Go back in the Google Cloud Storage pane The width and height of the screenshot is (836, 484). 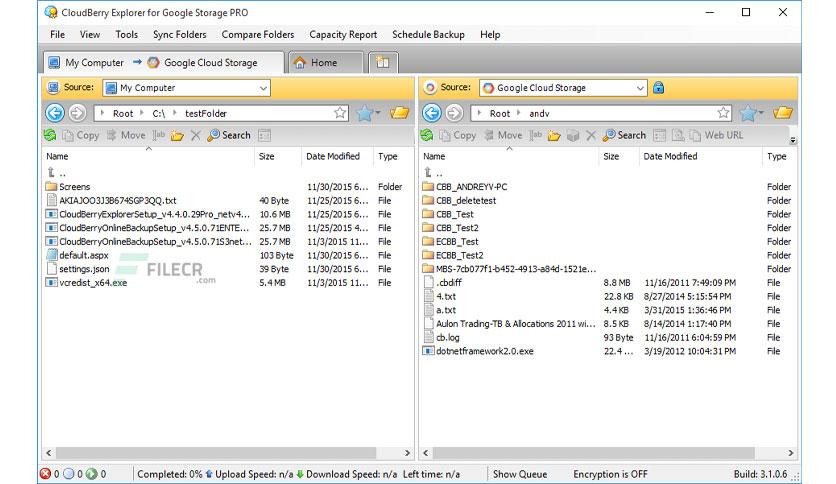pyautogui.click(x=431, y=113)
